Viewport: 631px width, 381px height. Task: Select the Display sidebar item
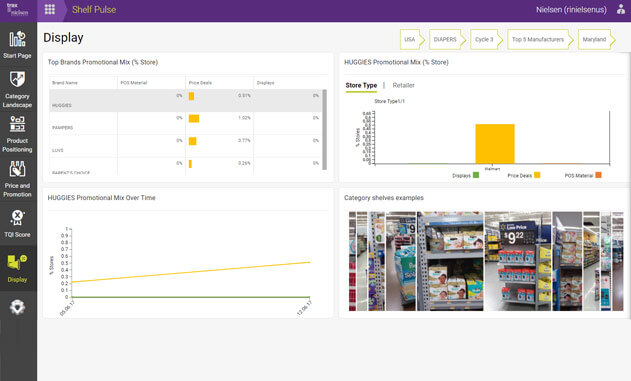pos(17,268)
